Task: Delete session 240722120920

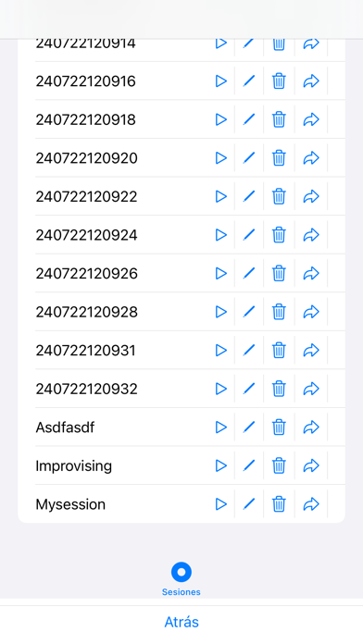Action: (279, 157)
